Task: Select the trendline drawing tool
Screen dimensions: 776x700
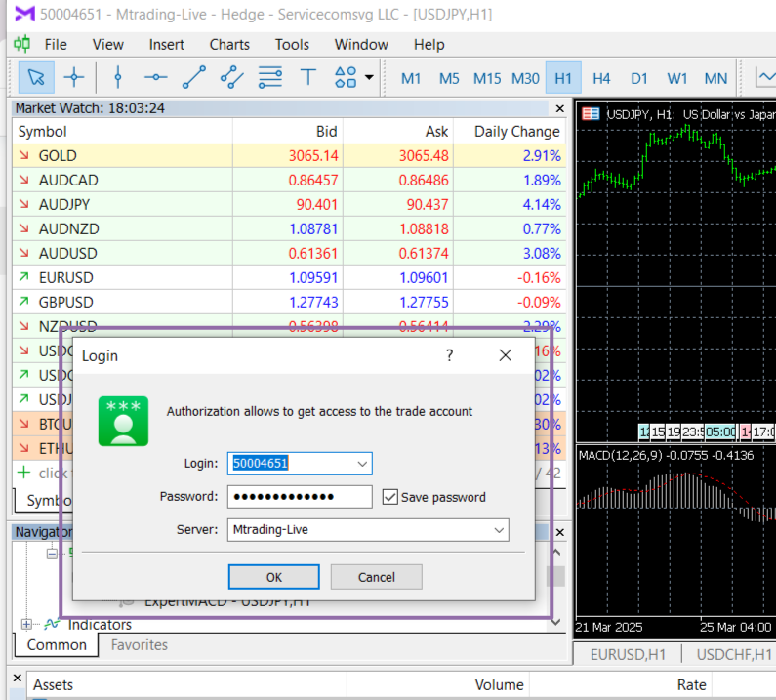Action: [x=194, y=77]
